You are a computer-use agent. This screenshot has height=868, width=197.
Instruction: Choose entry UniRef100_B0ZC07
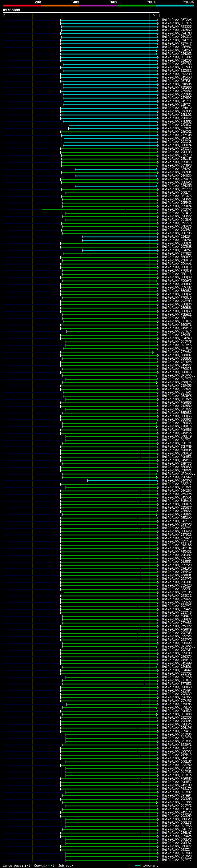(177, 210)
